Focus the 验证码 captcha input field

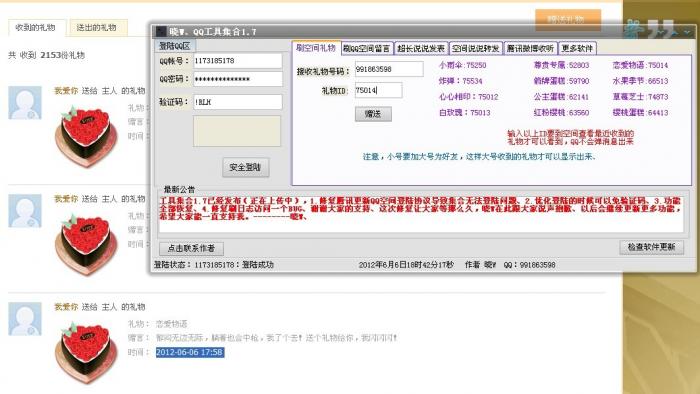click(x=238, y=102)
